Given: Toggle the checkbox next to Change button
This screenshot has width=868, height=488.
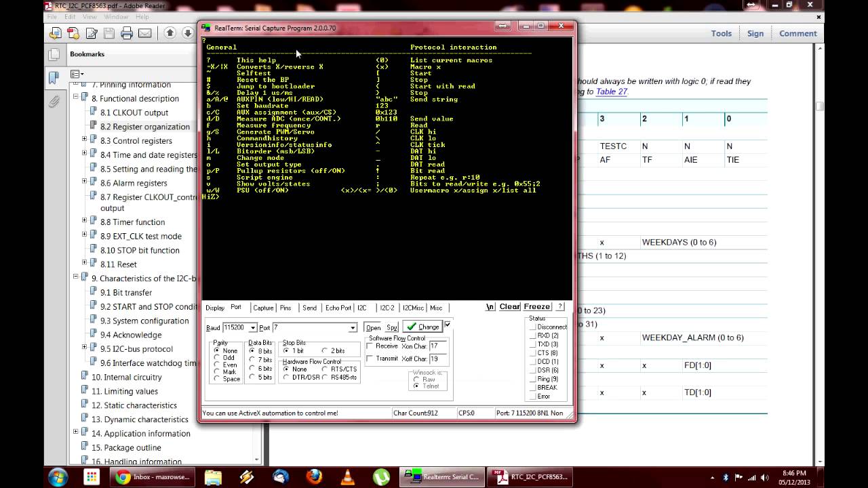Looking at the screenshot, I should click(447, 325).
